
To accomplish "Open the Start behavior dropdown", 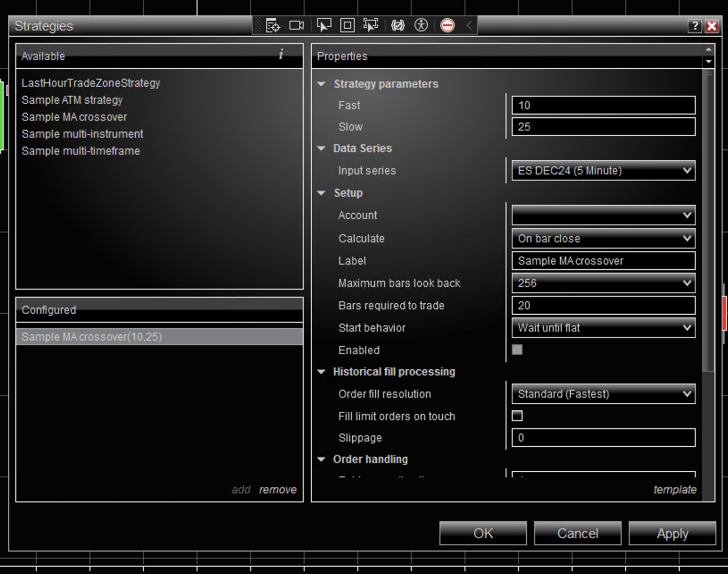I will [603, 328].
